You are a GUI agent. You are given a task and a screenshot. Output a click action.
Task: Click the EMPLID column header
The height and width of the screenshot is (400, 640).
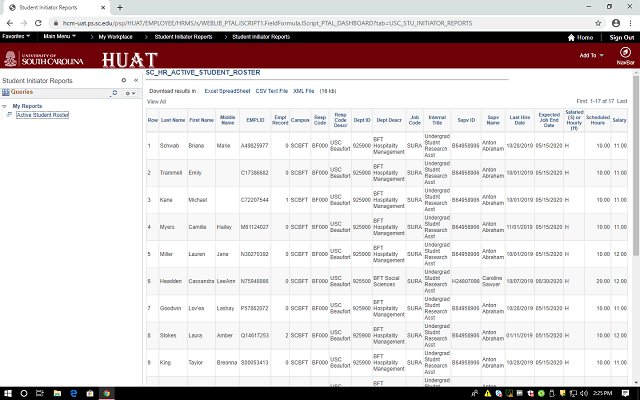(x=255, y=120)
